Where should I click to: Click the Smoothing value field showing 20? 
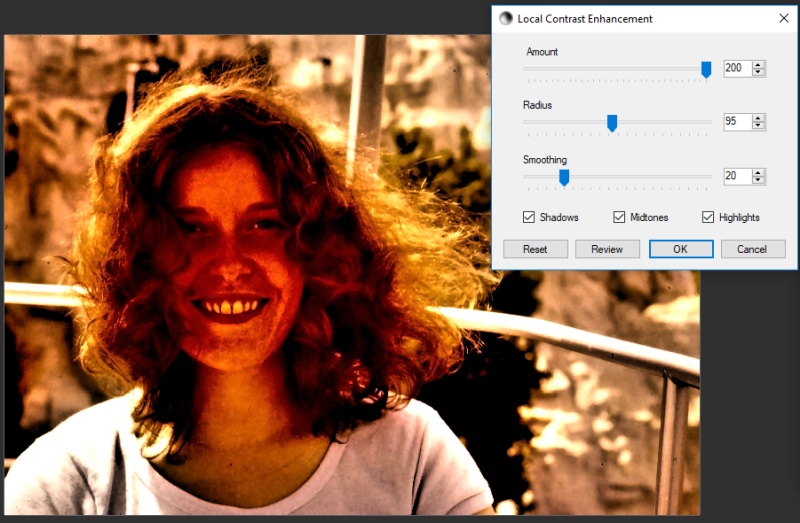[x=737, y=176]
